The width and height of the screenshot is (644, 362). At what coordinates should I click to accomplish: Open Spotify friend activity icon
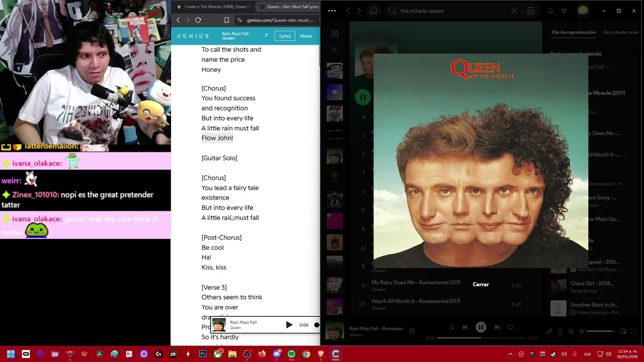(564, 11)
